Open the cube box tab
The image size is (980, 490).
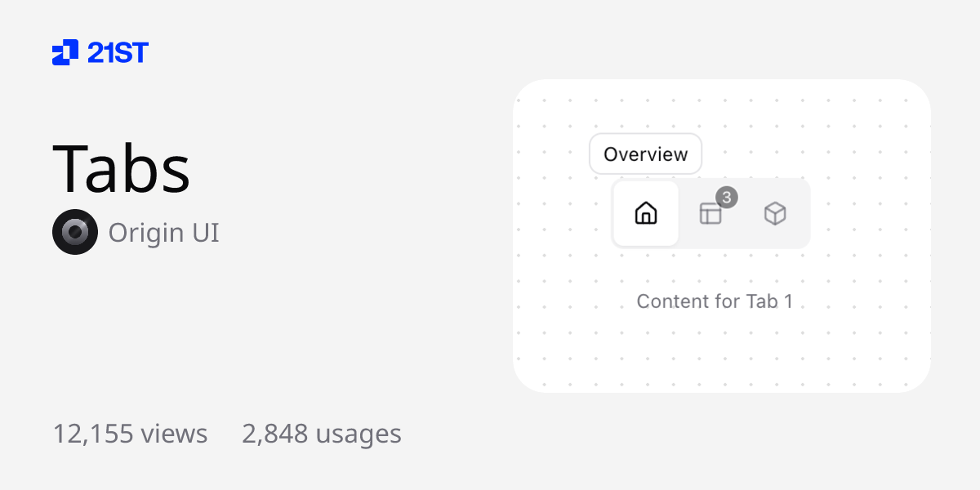point(774,214)
